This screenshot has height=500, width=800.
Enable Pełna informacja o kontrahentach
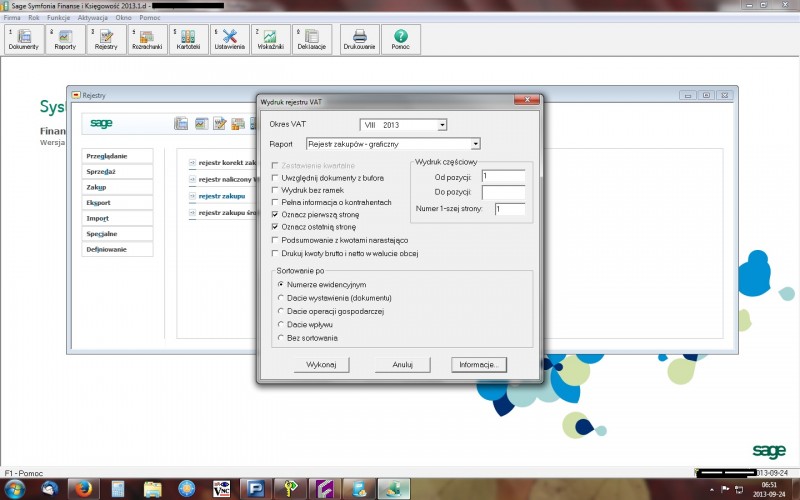tap(275, 203)
